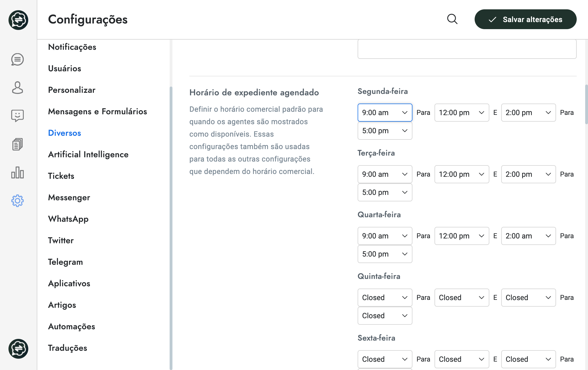This screenshot has height=370, width=588.
Task: Open the Artificial Intelligence section
Action: coord(88,154)
